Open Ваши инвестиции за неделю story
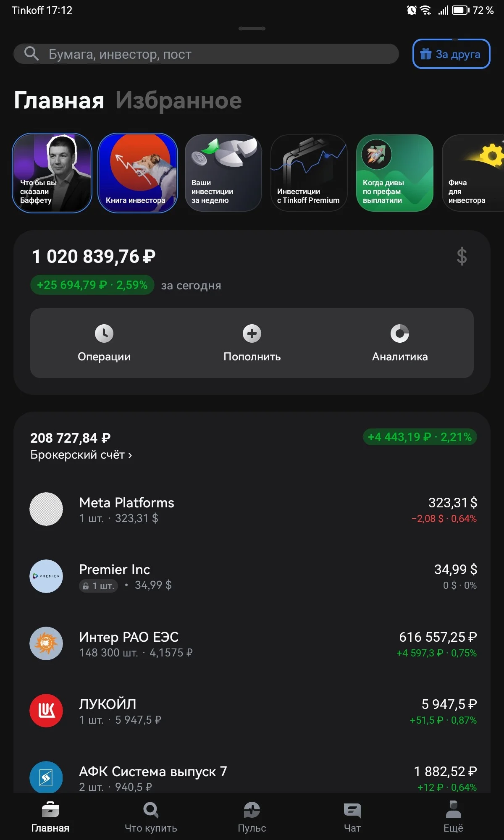 (x=223, y=173)
